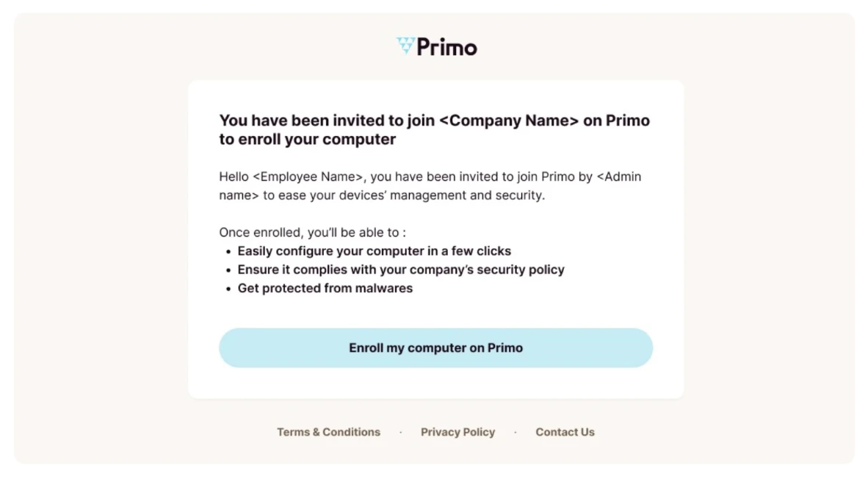
Task: Select the Get protected from malwares bullet
Action: 325,288
